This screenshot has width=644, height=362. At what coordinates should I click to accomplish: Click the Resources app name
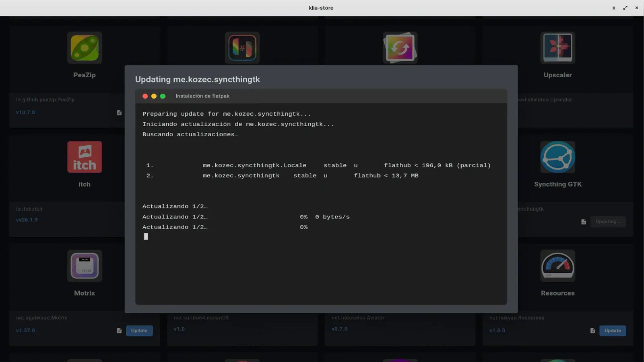(558, 293)
